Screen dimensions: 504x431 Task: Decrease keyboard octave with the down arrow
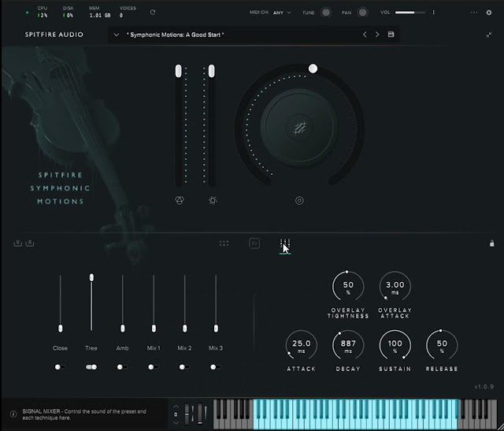176,422
